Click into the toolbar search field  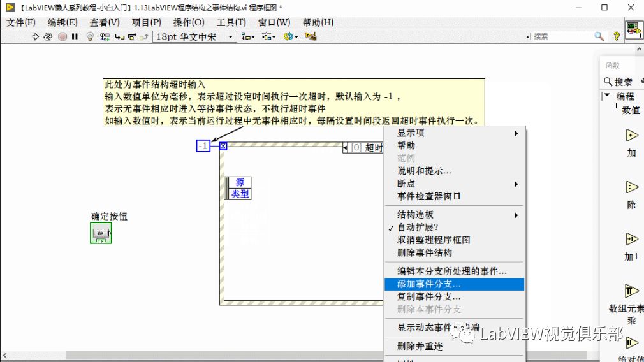tap(562, 36)
